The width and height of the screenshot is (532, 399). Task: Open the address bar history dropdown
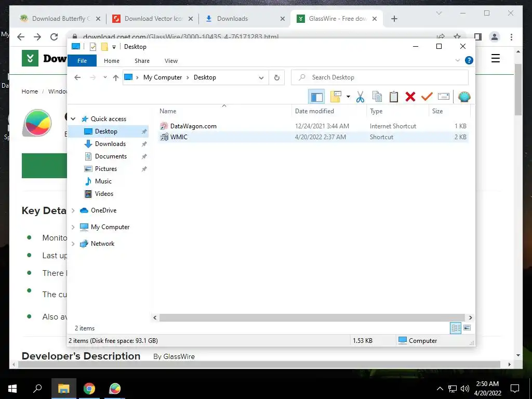click(x=261, y=78)
